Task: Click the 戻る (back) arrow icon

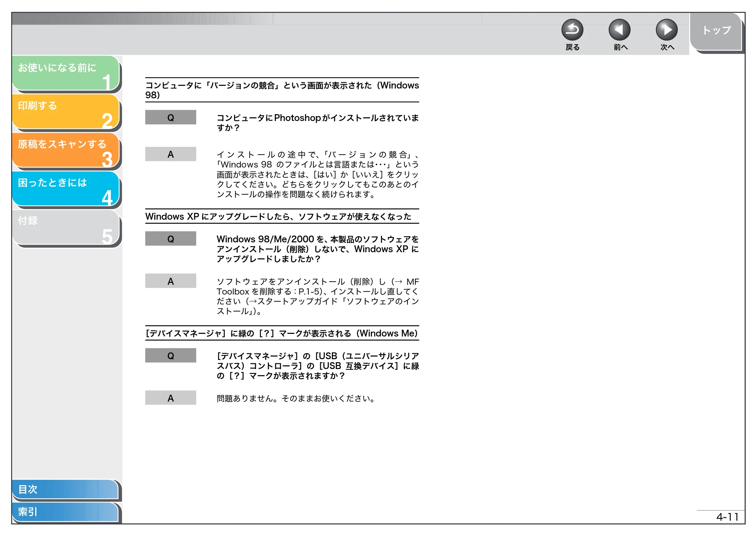Action: [572, 30]
